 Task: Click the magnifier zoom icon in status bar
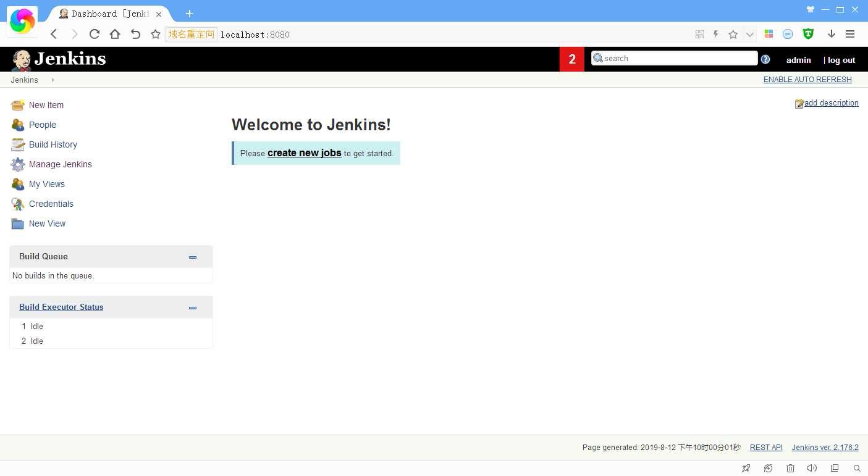[x=857, y=469]
